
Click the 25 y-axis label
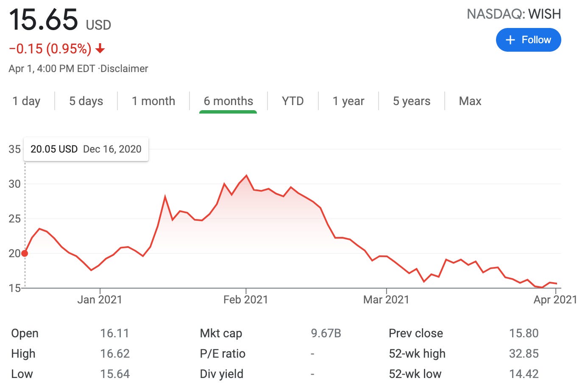click(x=14, y=219)
